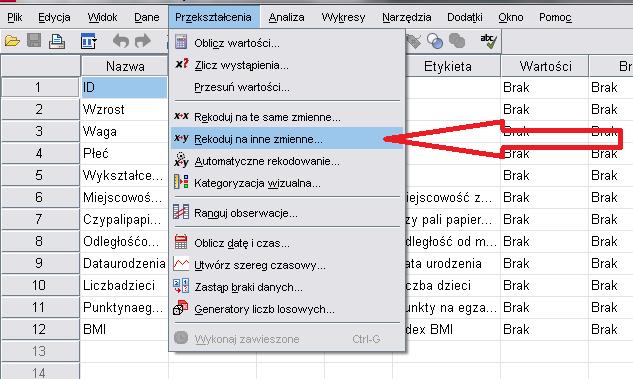Click the BMI variable name cell
The image size is (633, 379).
124,329
